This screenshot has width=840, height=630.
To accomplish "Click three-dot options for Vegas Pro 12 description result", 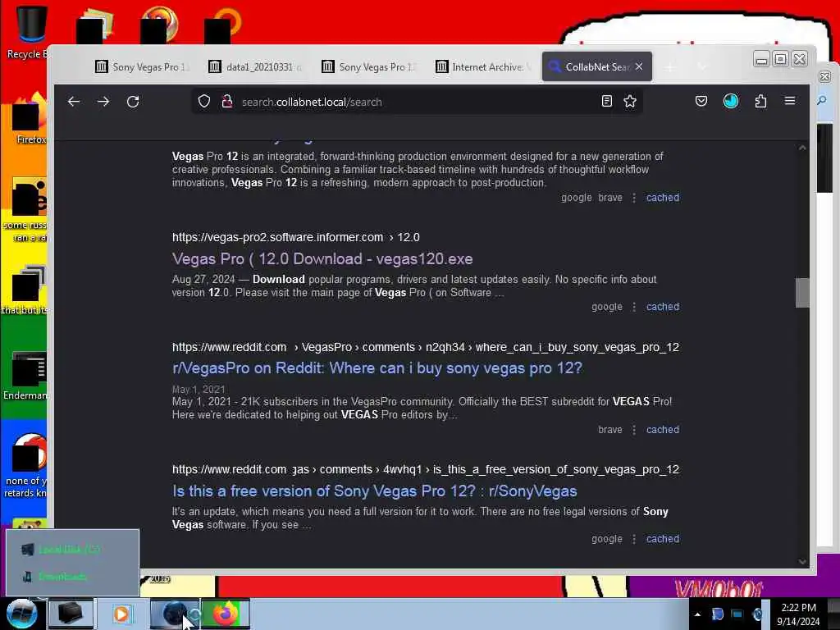I will pos(634,198).
